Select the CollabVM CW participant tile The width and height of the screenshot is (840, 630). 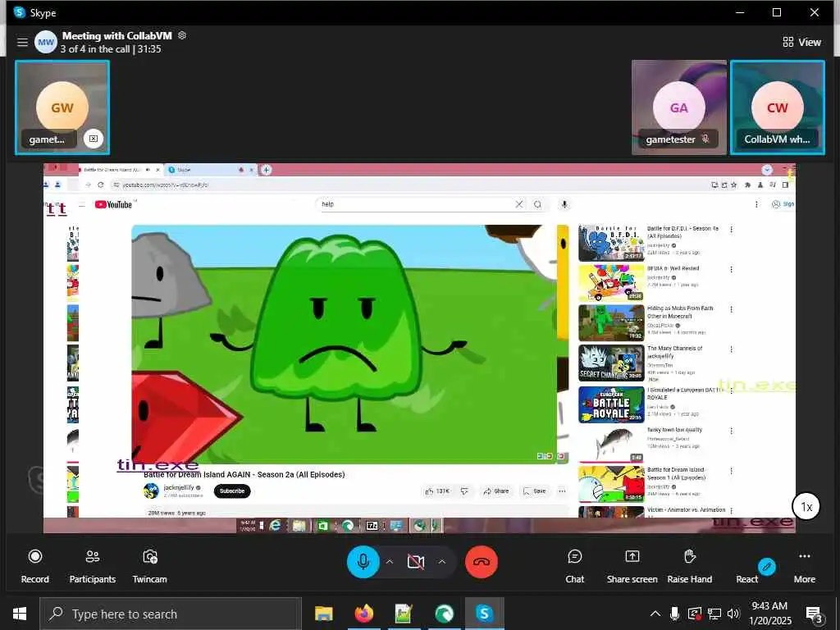778,107
